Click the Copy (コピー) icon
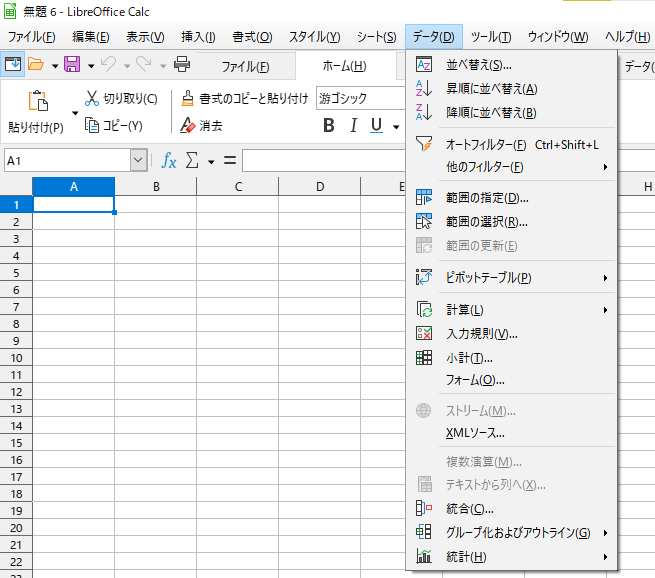Viewport: 655px width, 578px height. pyautogui.click(x=91, y=125)
